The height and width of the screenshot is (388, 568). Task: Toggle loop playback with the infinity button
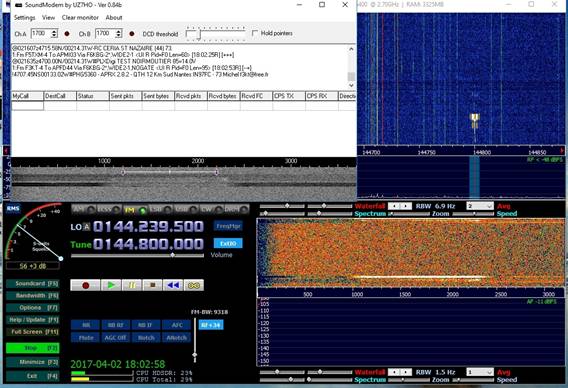point(194,285)
